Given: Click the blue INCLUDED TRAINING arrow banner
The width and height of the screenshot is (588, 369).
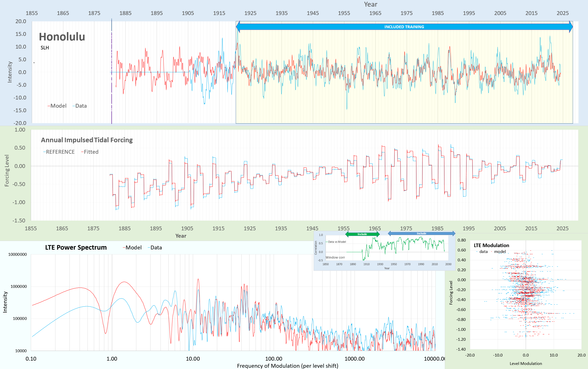Looking at the screenshot, I should [x=404, y=27].
